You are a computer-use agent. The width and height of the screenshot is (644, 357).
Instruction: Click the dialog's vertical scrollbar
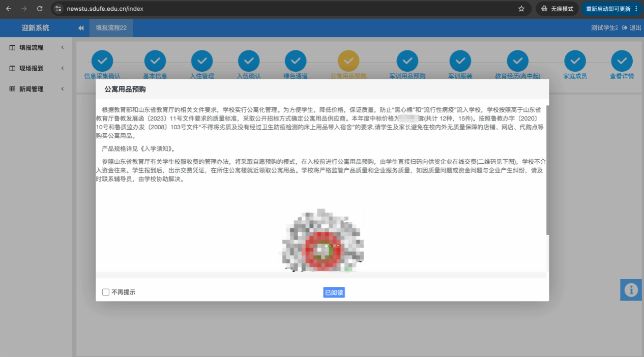click(x=547, y=170)
